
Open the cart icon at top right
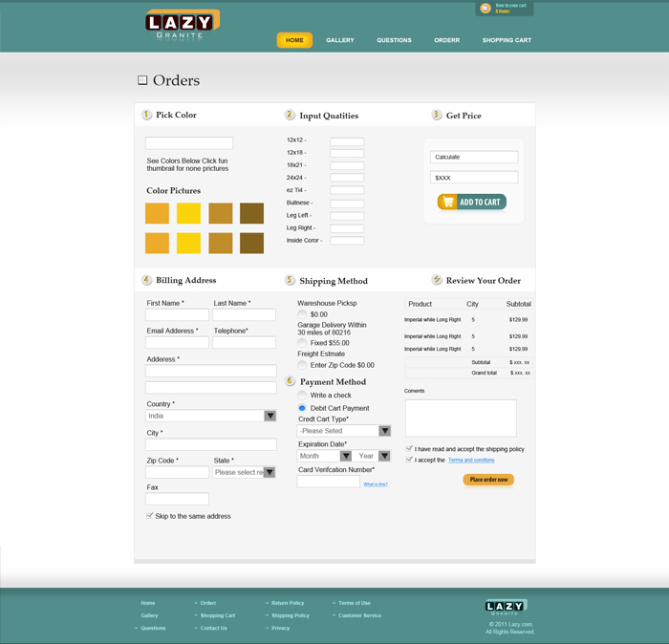(486, 8)
